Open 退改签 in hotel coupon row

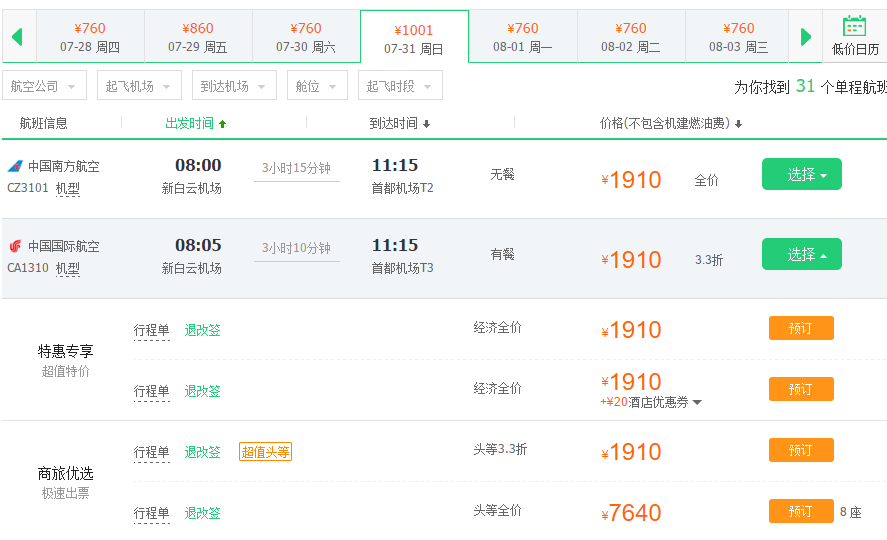click(202, 391)
